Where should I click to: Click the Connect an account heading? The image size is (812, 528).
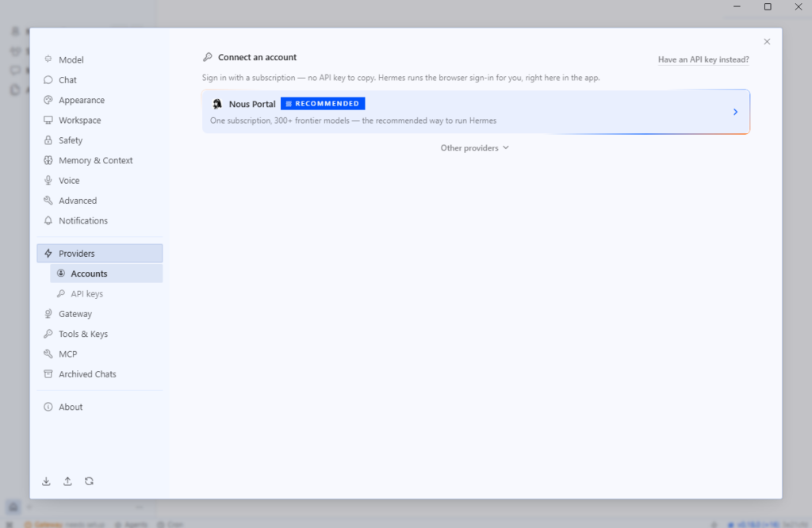(x=258, y=57)
